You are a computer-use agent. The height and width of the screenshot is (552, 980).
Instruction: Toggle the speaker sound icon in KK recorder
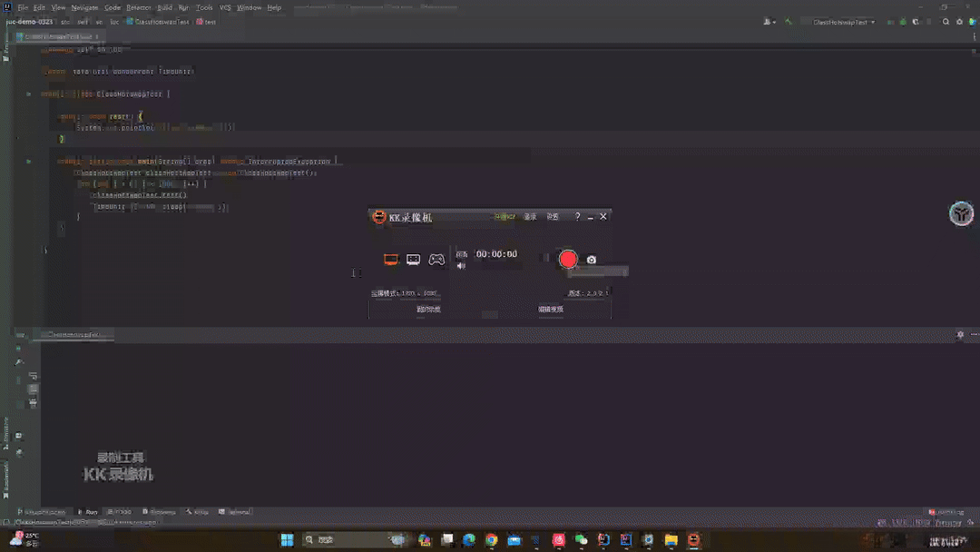pyautogui.click(x=461, y=266)
